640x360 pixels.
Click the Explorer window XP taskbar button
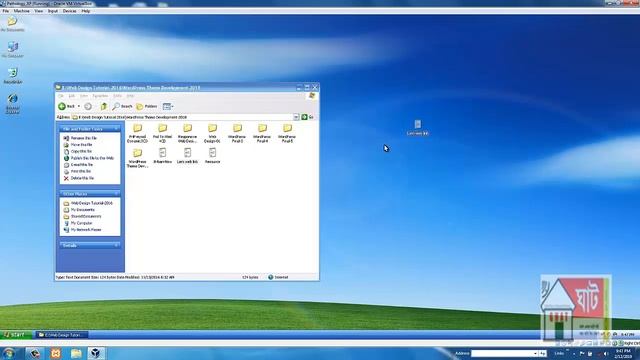coord(61,335)
